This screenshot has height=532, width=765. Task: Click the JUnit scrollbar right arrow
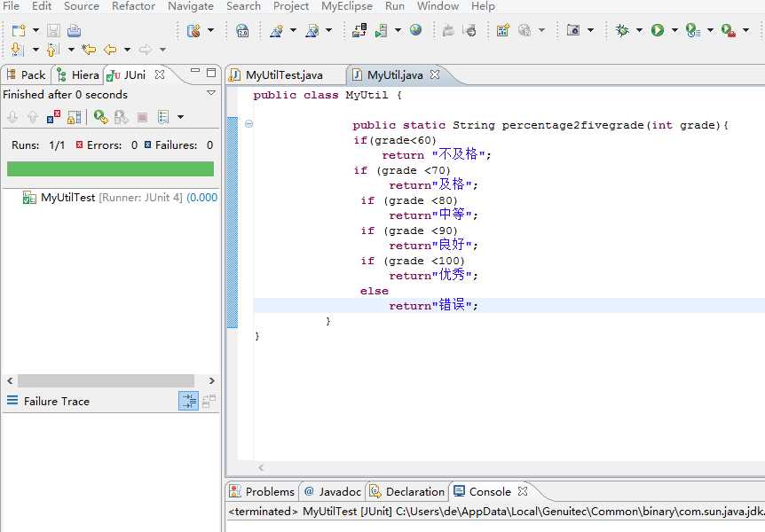click(x=212, y=380)
